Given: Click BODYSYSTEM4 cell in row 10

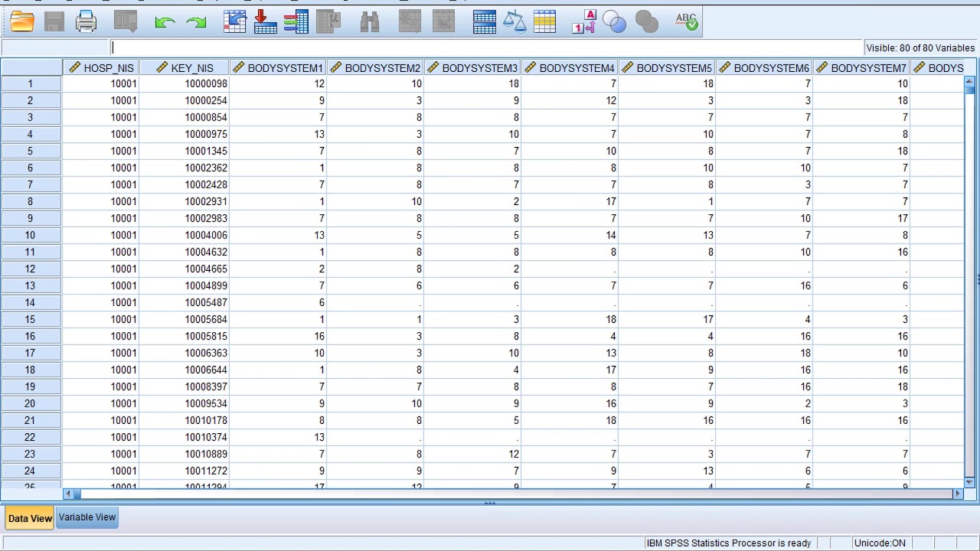Looking at the screenshot, I should [x=570, y=235].
